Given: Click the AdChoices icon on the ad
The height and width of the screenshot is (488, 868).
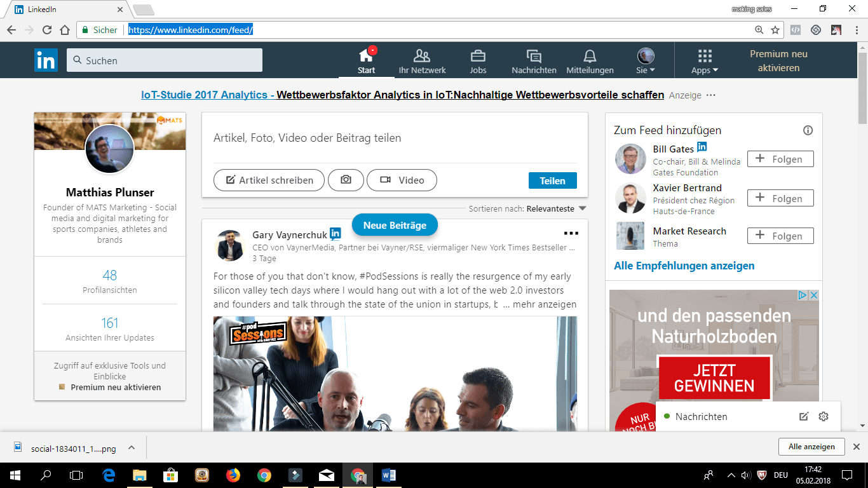Looking at the screenshot, I should (x=803, y=295).
